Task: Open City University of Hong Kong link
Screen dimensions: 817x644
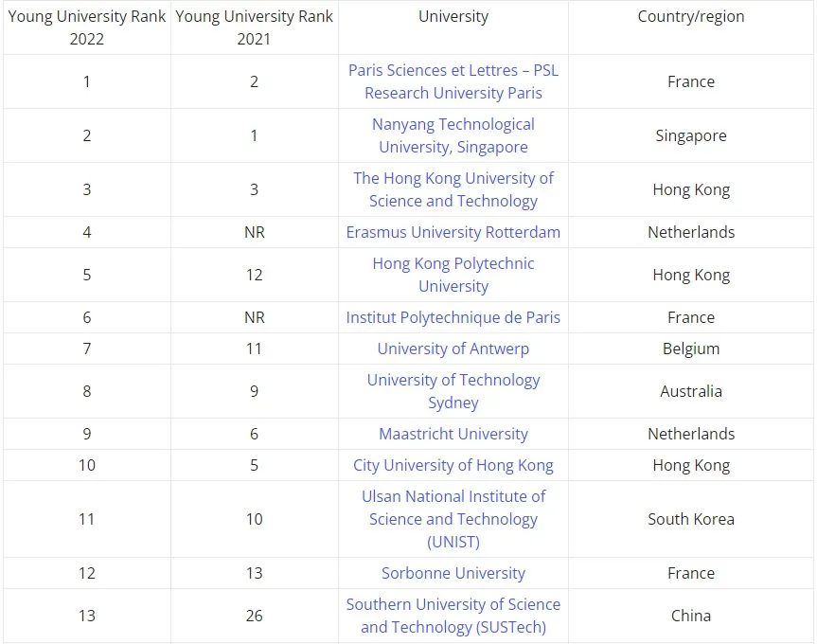Action: point(453,465)
